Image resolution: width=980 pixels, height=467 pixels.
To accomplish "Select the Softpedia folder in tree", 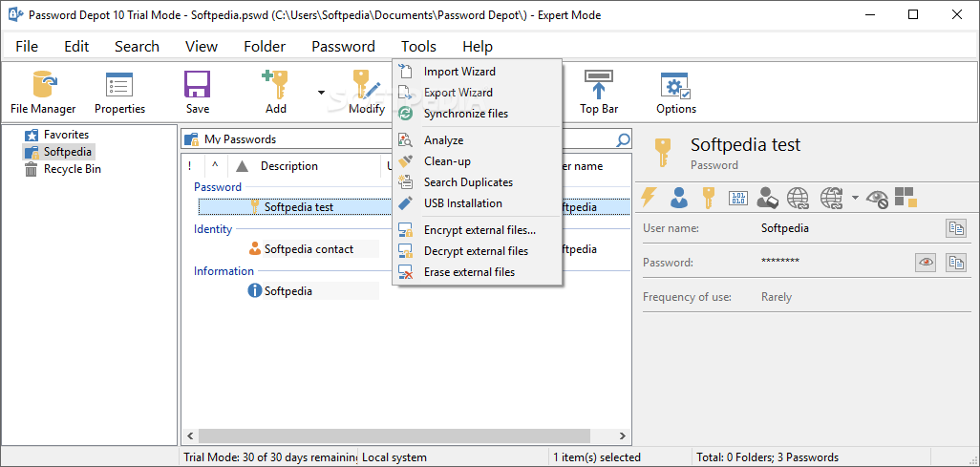I will pyautogui.click(x=58, y=151).
